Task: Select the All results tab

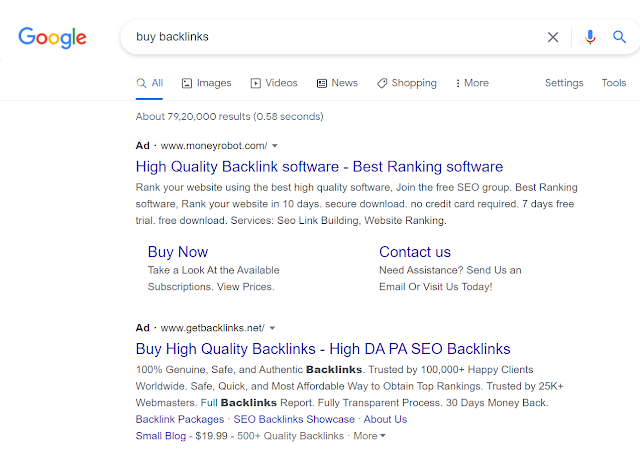Action: coord(149,83)
